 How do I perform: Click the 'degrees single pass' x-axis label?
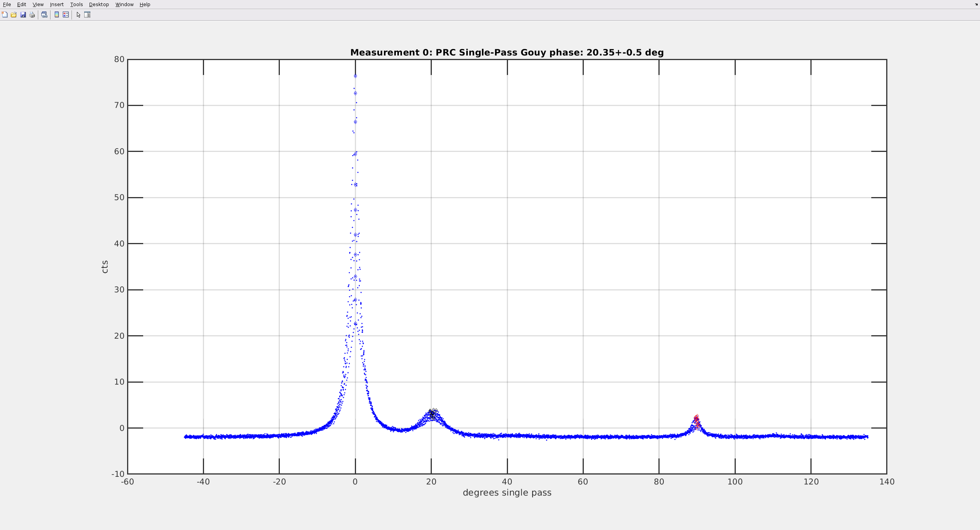point(507,492)
